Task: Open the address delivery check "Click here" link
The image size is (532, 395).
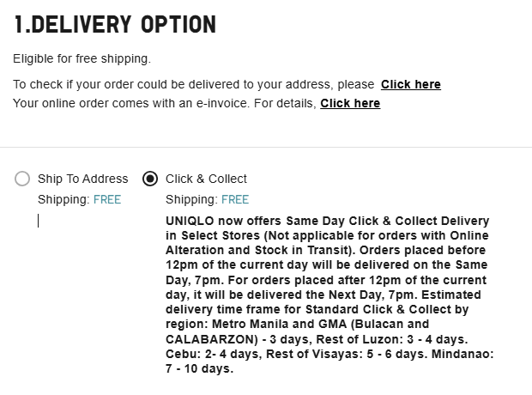Action: coord(411,84)
